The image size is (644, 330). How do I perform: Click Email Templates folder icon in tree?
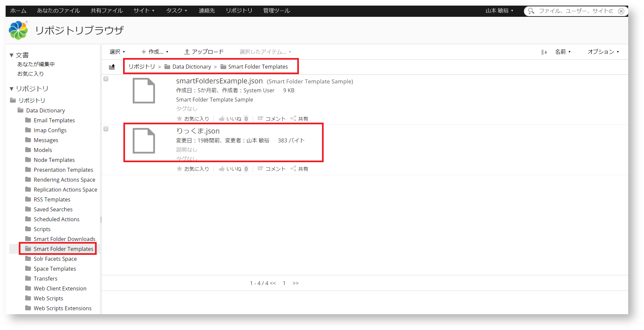point(28,120)
